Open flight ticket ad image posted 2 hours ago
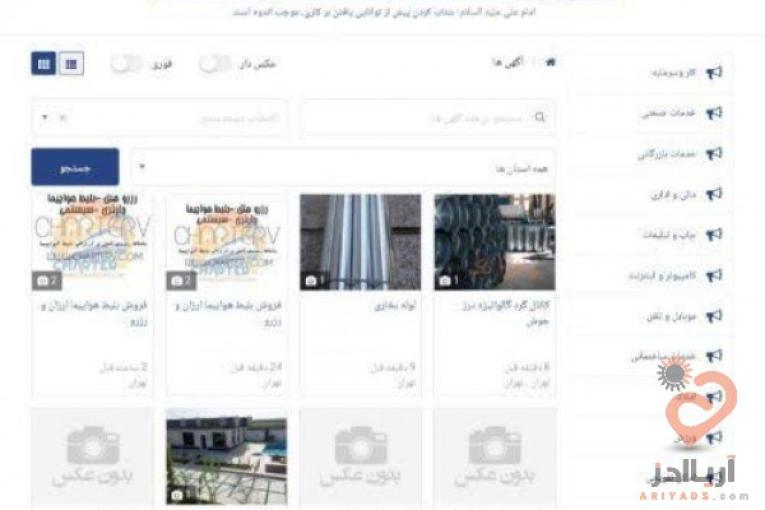The width and height of the screenshot is (765, 510). point(92,242)
